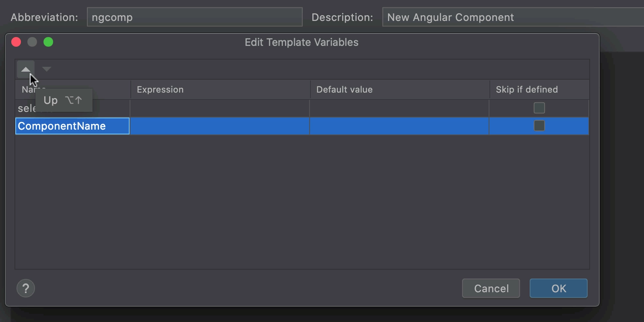This screenshot has height=322, width=644.
Task: Click the green zoom window button
Action: [48, 42]
